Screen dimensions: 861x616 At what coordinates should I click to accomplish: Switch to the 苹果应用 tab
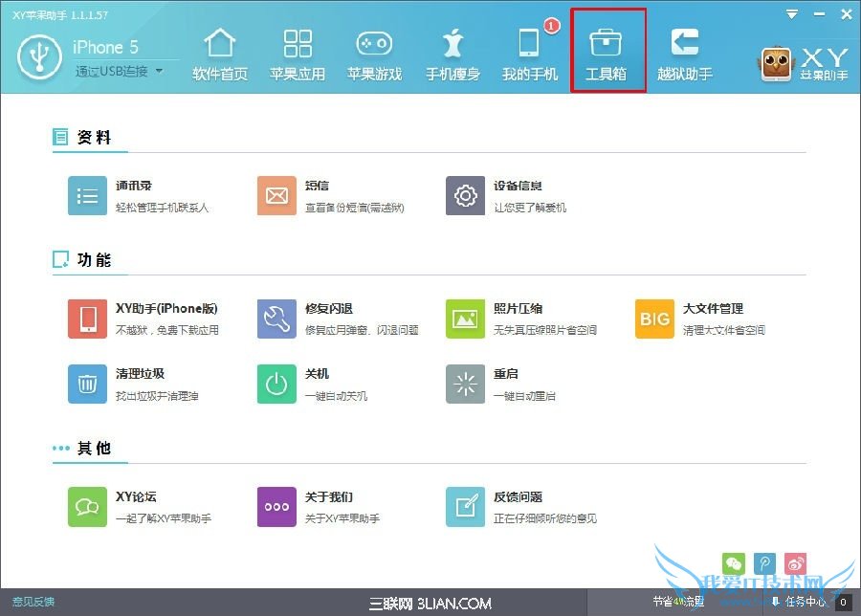click(x=298, y=55)
